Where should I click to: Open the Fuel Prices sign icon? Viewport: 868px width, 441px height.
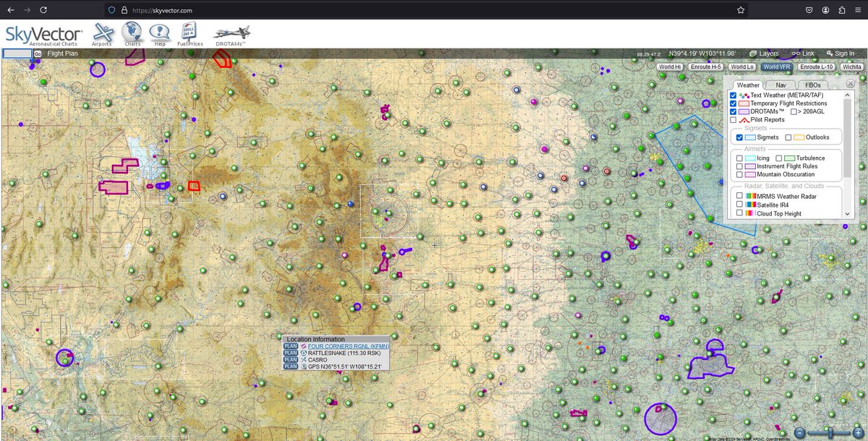click(190, 34)
